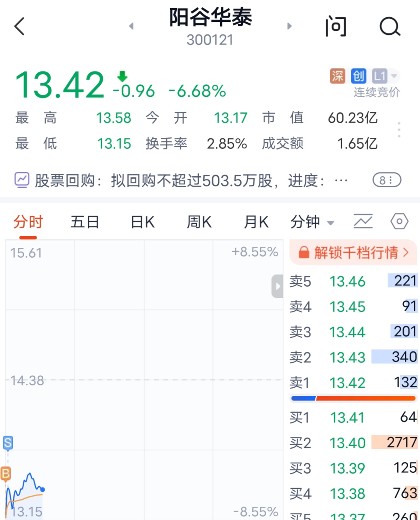Select the 卖2 row at 13.43
Viewport: 420px width, 520px height.
353,357
